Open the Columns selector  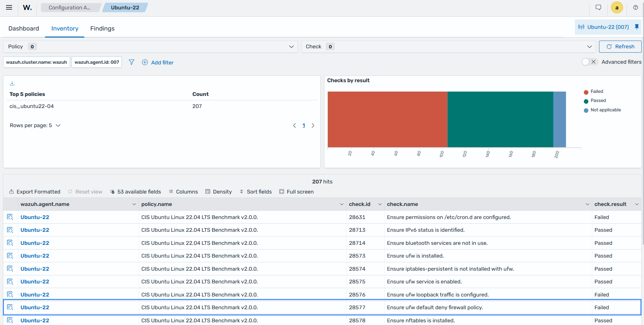(x=183, y=192)
